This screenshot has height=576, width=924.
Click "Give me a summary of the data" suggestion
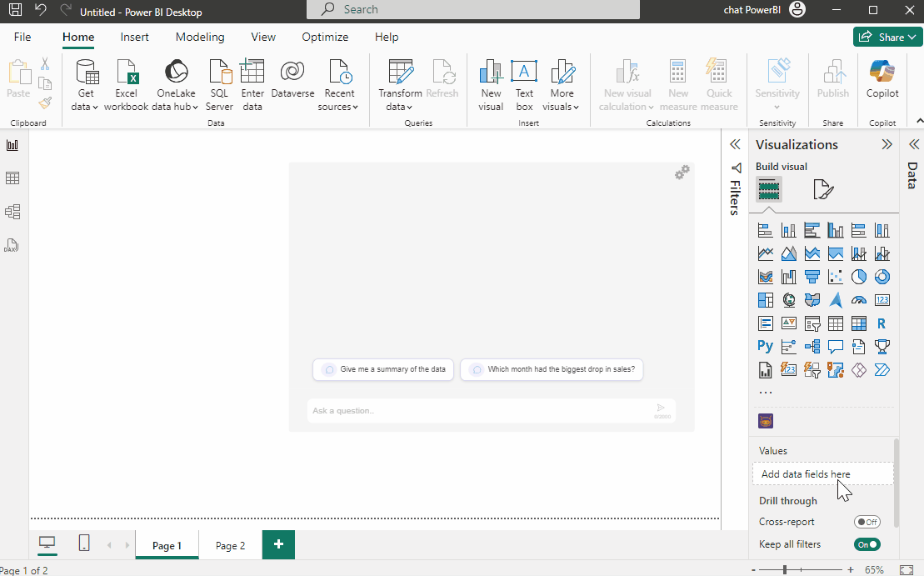pyautogui.click(x=383, y=369)
